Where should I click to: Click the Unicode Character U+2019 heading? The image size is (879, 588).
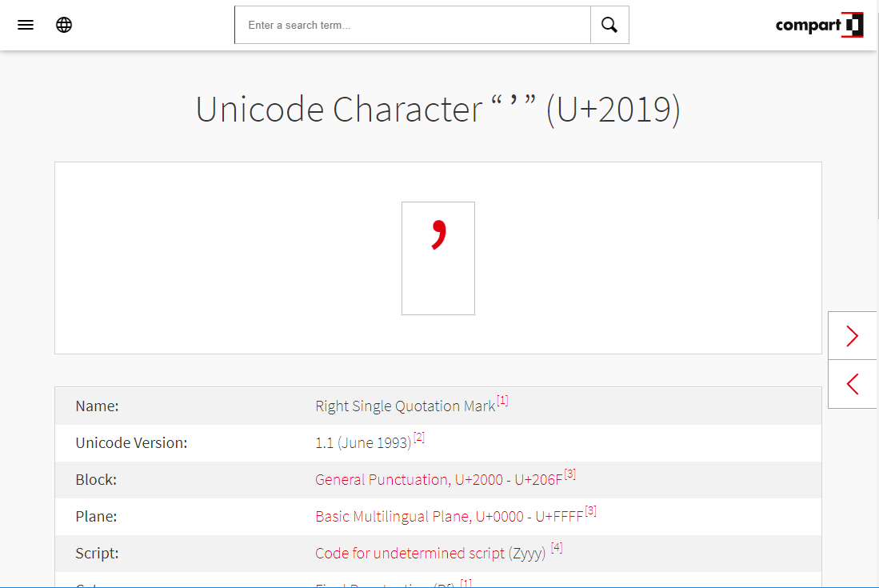tap(438, 110)
